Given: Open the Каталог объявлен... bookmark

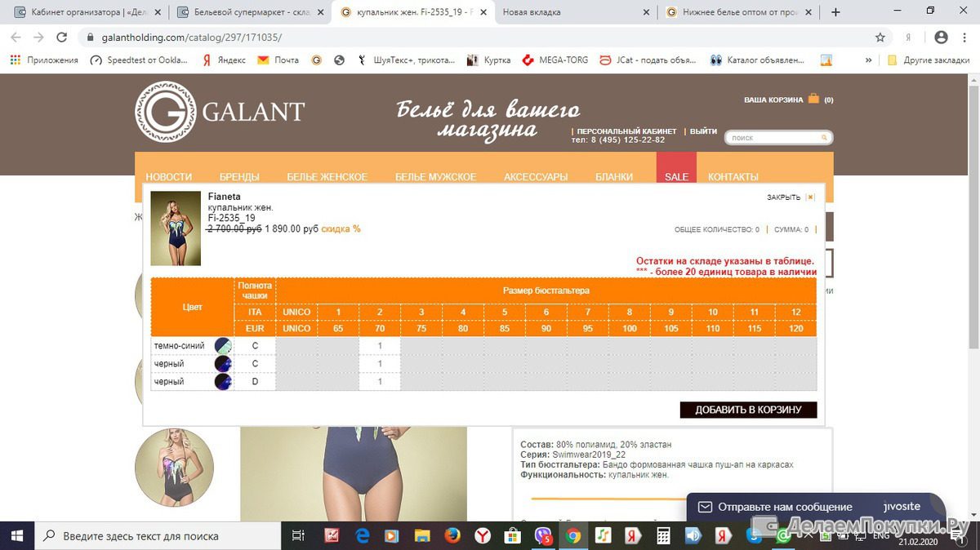Looking at the screenshot, I should coord(759,60).
